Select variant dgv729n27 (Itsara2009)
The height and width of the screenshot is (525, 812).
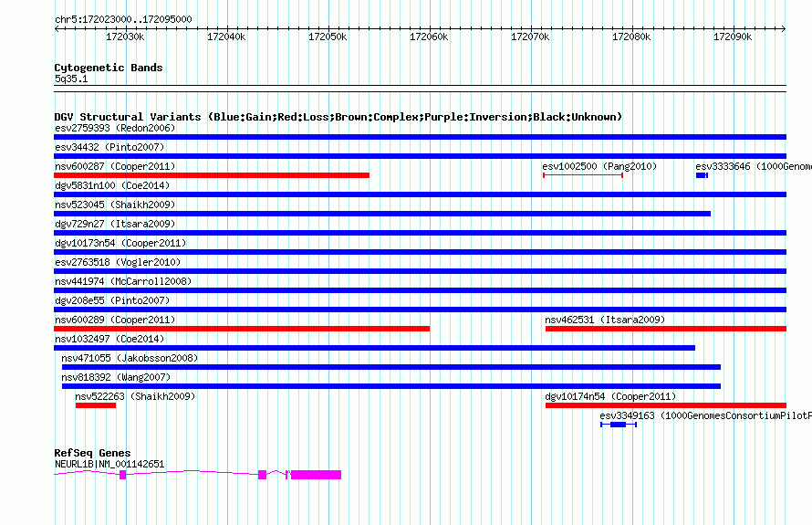click(115, 224)
